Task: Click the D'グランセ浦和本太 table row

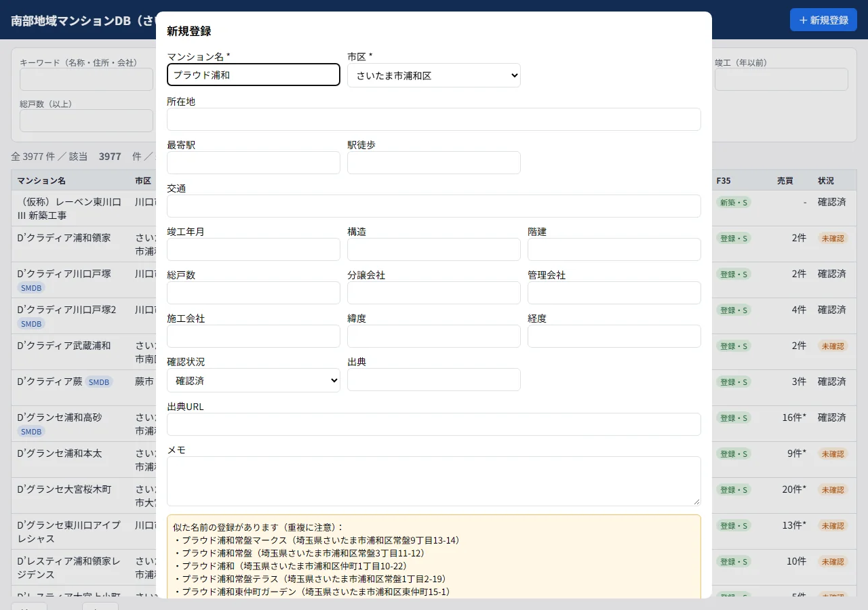Action: (434, 460)
